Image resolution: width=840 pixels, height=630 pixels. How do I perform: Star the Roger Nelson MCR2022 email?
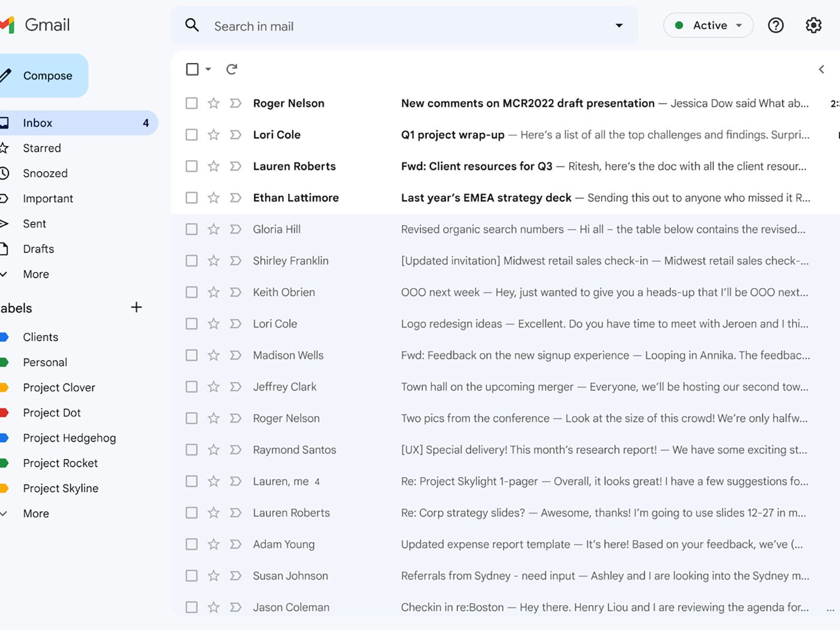pos(213,103)
